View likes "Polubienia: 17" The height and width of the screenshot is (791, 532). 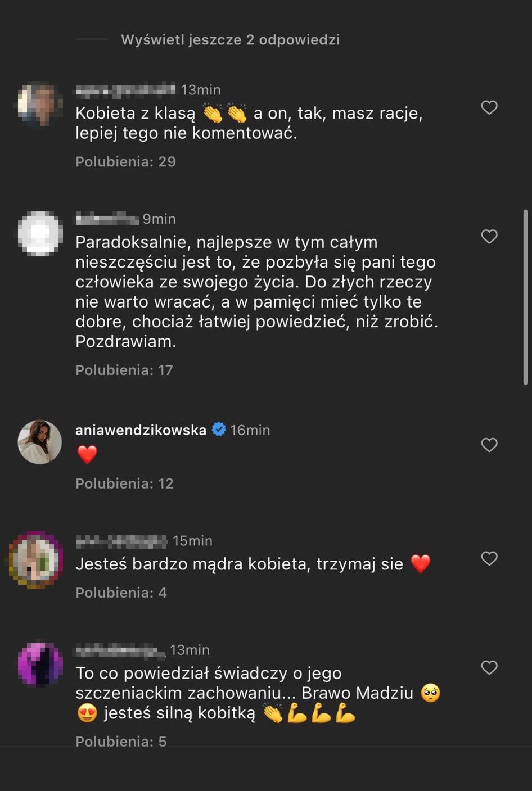pyautogui.click(x=124, y=370)
